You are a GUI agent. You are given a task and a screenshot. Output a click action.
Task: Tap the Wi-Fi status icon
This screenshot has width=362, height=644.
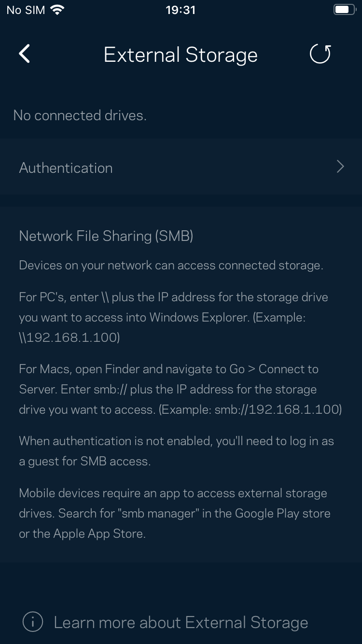click(x=57, y=10)
